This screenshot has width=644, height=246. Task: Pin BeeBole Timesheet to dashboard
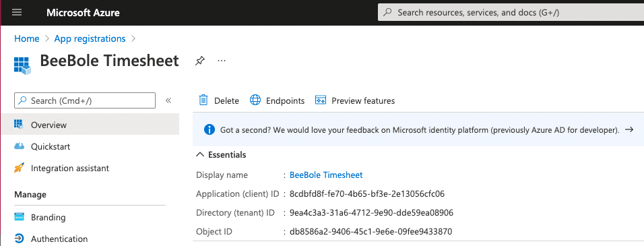(199, 61)
